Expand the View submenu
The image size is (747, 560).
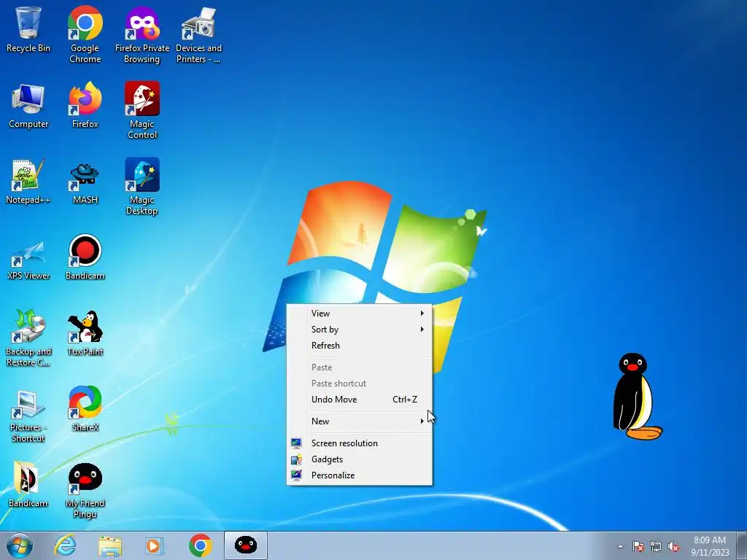tap(360, 314)
